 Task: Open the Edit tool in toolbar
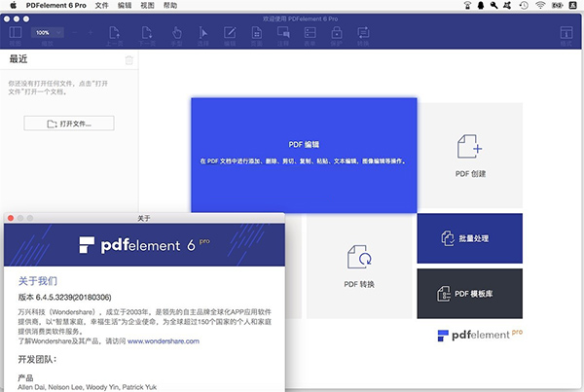tap(230, 33)
